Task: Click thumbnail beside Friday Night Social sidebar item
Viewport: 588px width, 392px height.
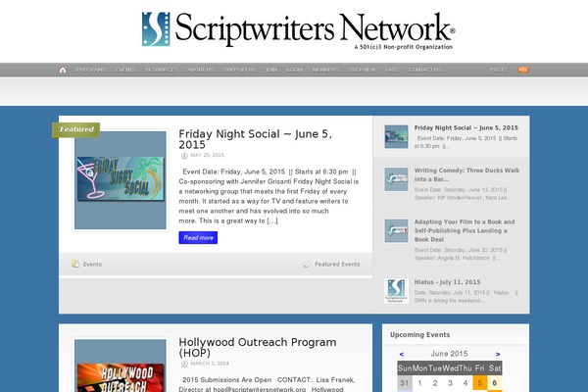Action: pos(396,136)
